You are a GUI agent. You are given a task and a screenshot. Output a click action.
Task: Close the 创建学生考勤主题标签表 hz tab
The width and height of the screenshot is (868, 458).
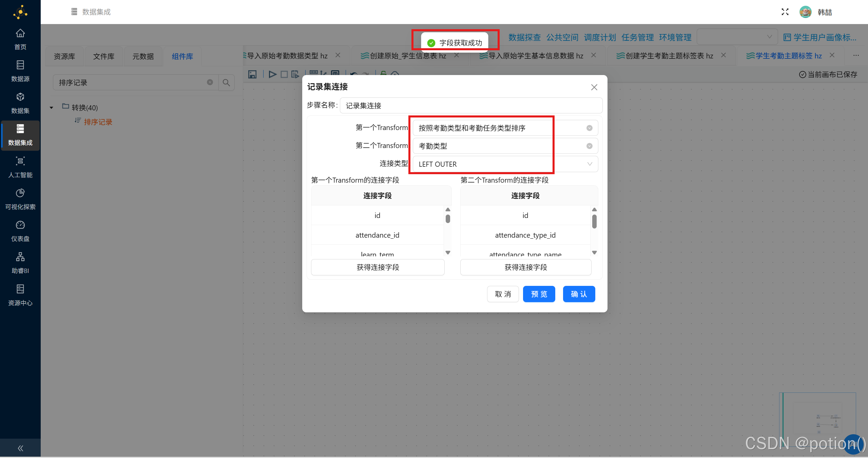[x=724, y=55]
